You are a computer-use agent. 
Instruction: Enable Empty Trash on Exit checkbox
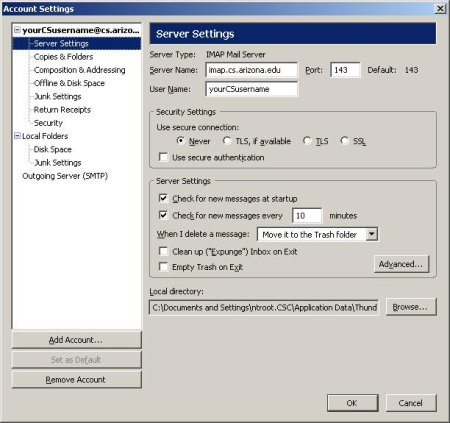tap(163, 267)
